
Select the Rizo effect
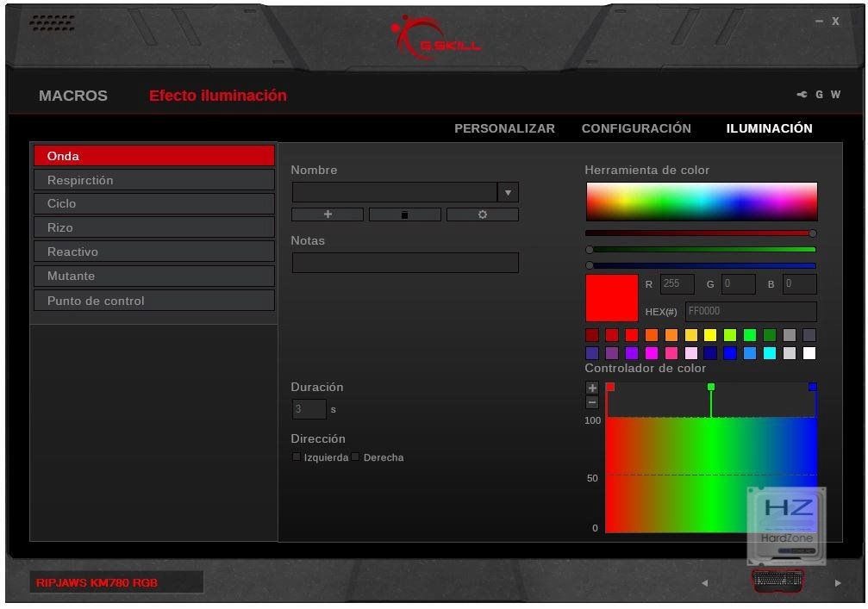pyautogui.click(x=154, y=227)
